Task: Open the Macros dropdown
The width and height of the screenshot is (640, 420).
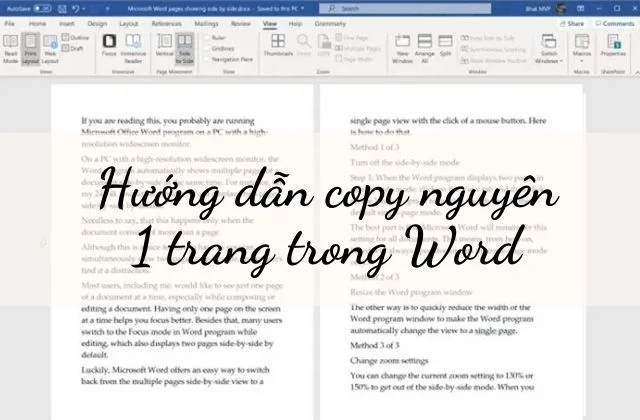Action: (582, 49)
